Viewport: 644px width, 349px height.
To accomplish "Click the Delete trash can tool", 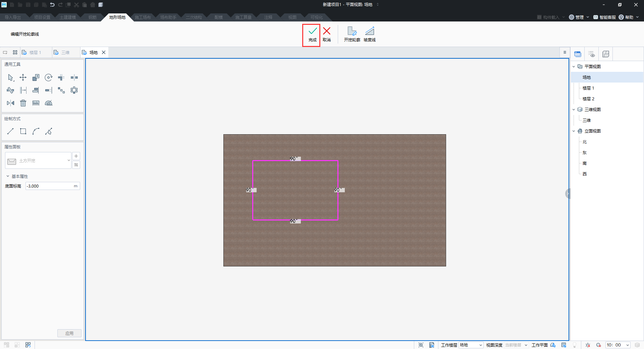I will pos(23,103).
